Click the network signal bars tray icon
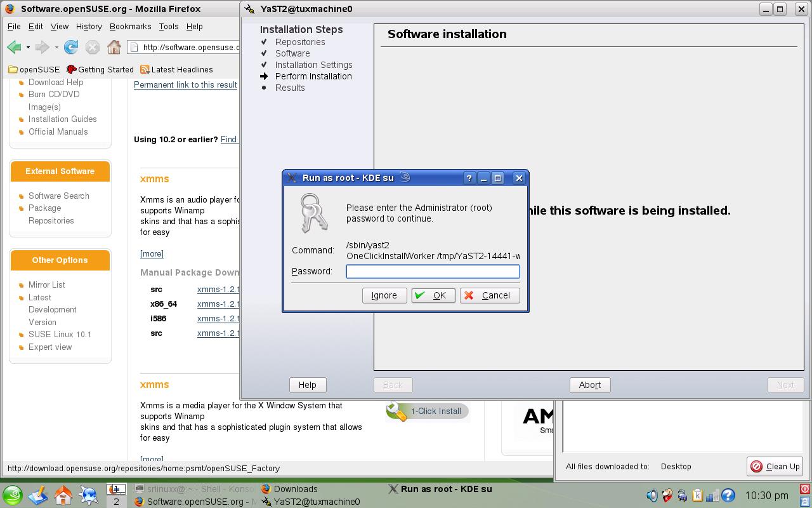Image resolution: width=812 pixels, height=508 pixels. (x=713, y=495)
